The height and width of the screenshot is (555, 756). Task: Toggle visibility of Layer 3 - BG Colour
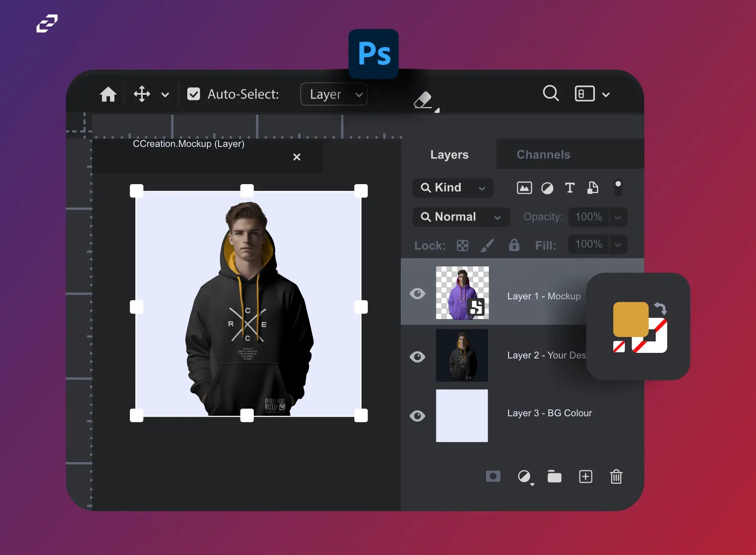[x=417, y=416]
